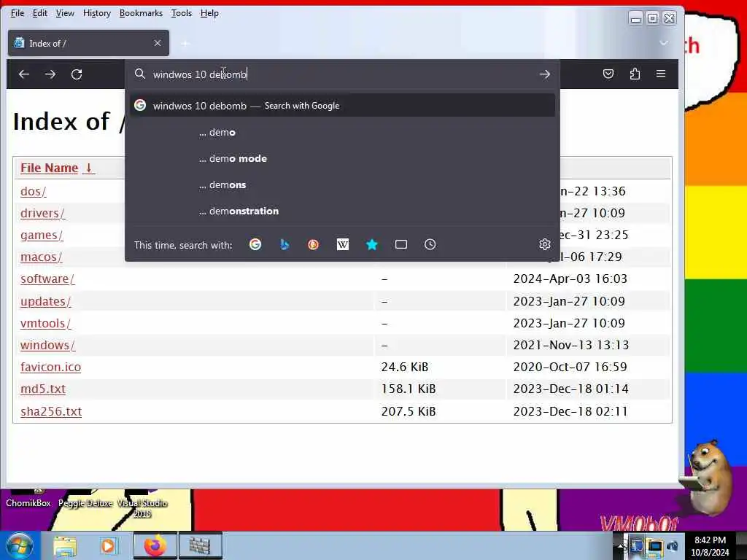Open the View menu
Image resolution: width=747 pixels, height=560 pixels.
pos(65,13)
